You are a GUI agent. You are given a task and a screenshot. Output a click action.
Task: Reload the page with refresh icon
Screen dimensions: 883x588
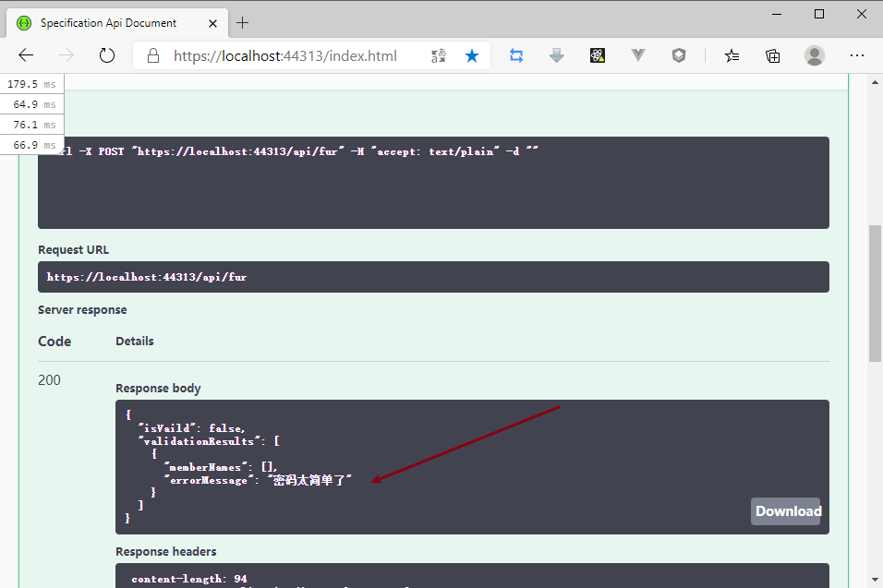tap(107, 55)
